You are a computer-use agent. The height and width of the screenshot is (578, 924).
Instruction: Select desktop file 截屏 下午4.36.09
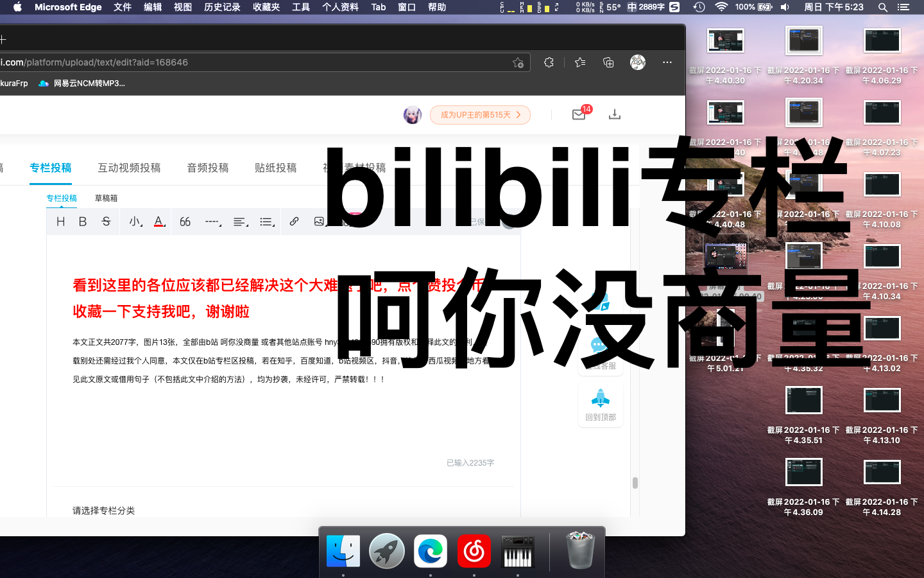point(803,488)
